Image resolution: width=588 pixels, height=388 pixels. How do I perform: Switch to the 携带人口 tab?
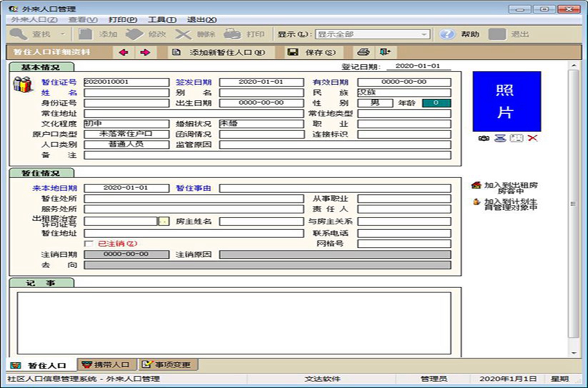pos(107,365)
